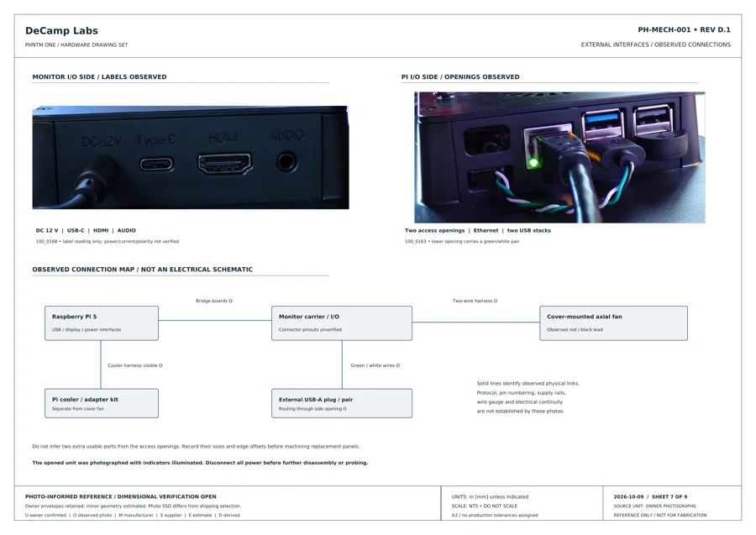This screenshot has height=535, width=756.
Task: Click the monitor I/O side photo
Action: (x=191, y=157)
